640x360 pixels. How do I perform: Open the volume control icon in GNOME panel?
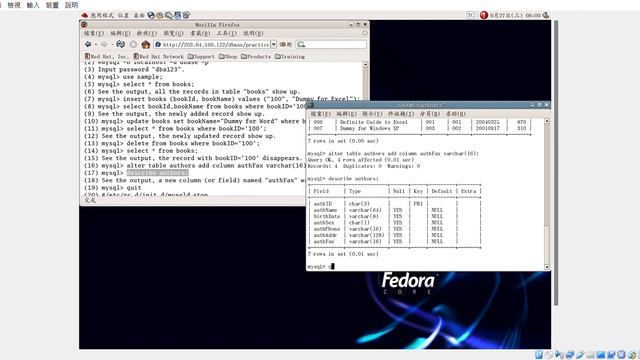[x=546, y=15]
